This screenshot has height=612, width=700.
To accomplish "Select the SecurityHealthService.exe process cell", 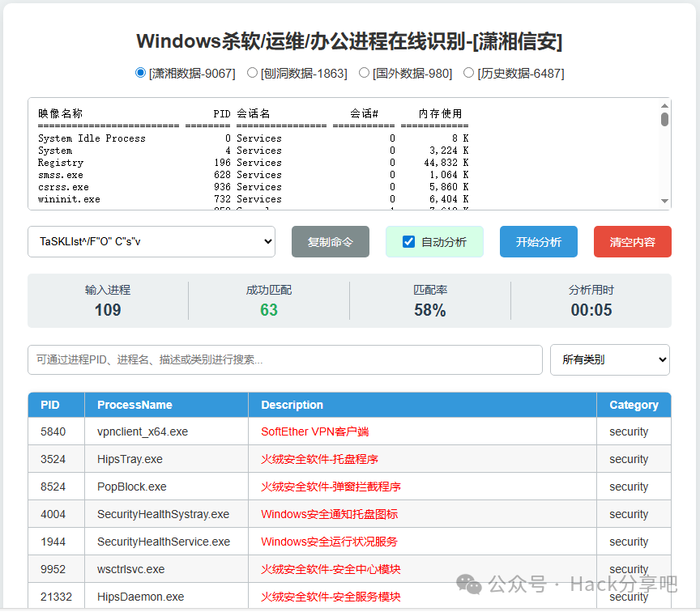I will [x=167, y=542].
